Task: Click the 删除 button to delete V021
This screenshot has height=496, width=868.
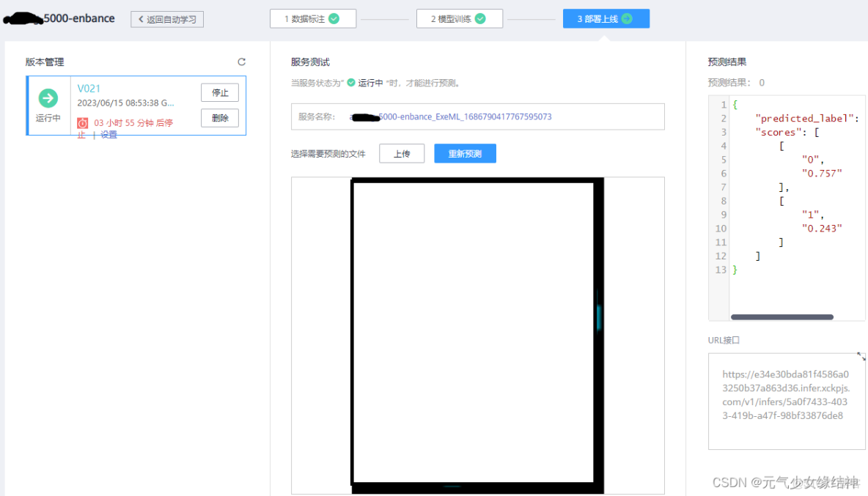Action: click(x=220, y=117)
